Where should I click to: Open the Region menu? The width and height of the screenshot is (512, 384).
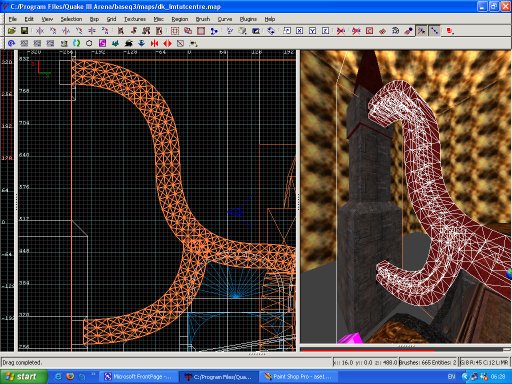(x=180, y=19)
